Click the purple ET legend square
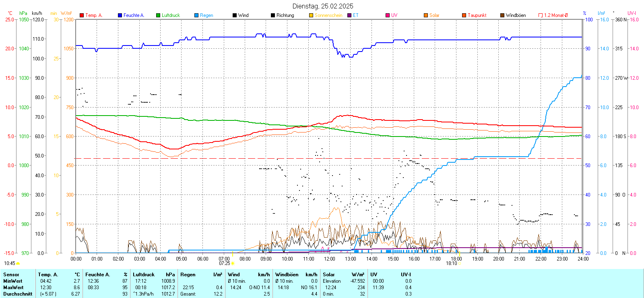644x298 pixels. [349, 15]
